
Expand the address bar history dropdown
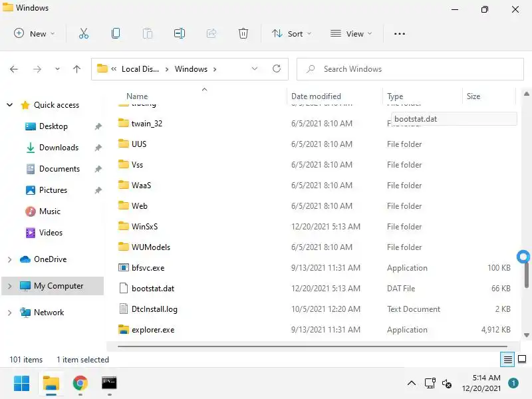[x=255, y=69]
